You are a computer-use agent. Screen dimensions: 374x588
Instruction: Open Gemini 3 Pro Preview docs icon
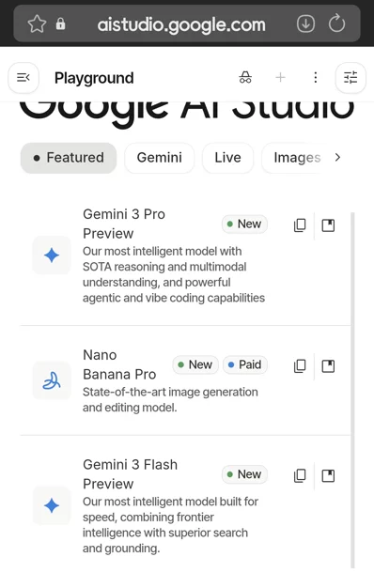[328, 225]
